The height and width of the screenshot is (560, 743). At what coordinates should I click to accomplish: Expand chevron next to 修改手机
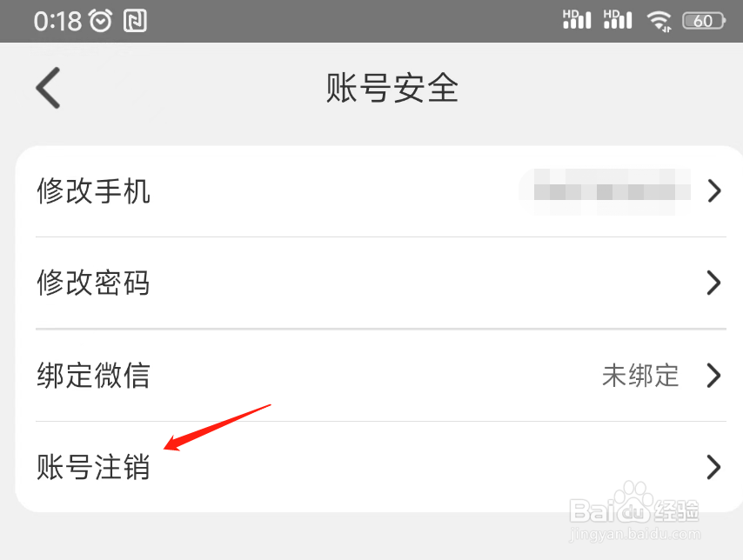[x=714, y=191]
